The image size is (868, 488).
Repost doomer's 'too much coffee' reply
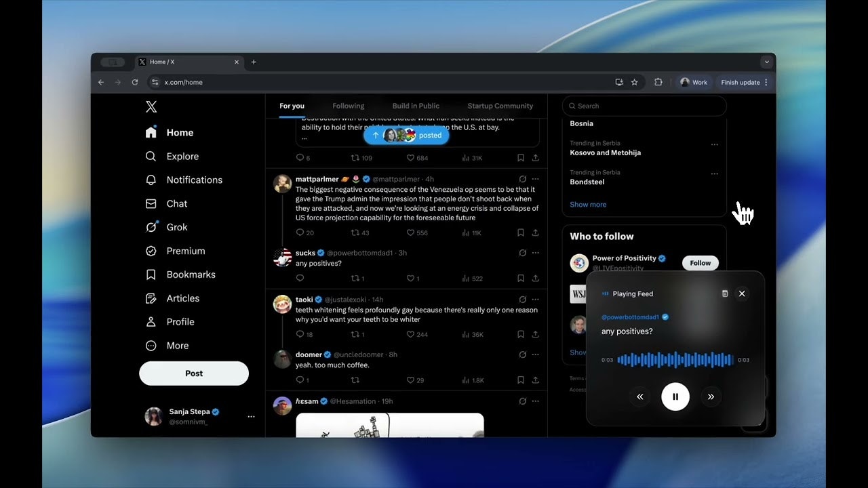355,380
